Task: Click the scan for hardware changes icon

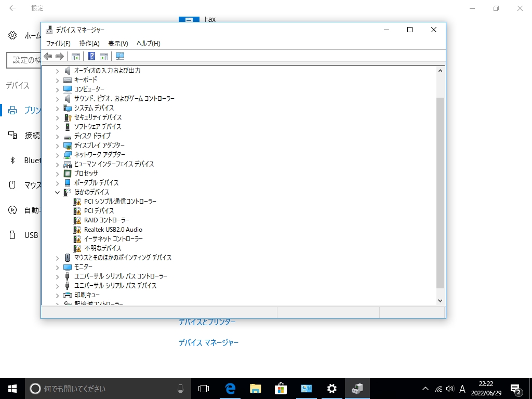Action: tap(120, 56)
